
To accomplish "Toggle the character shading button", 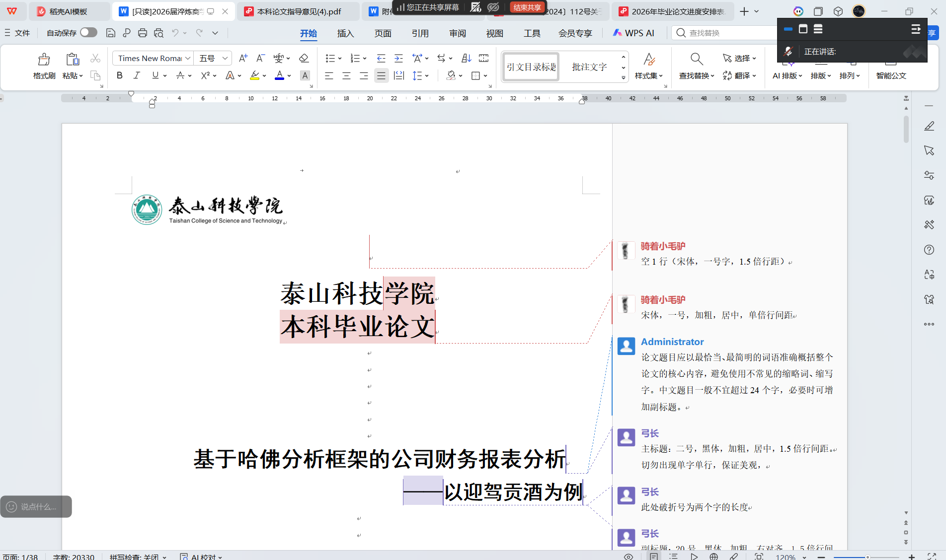I will [x=305, y=75].
